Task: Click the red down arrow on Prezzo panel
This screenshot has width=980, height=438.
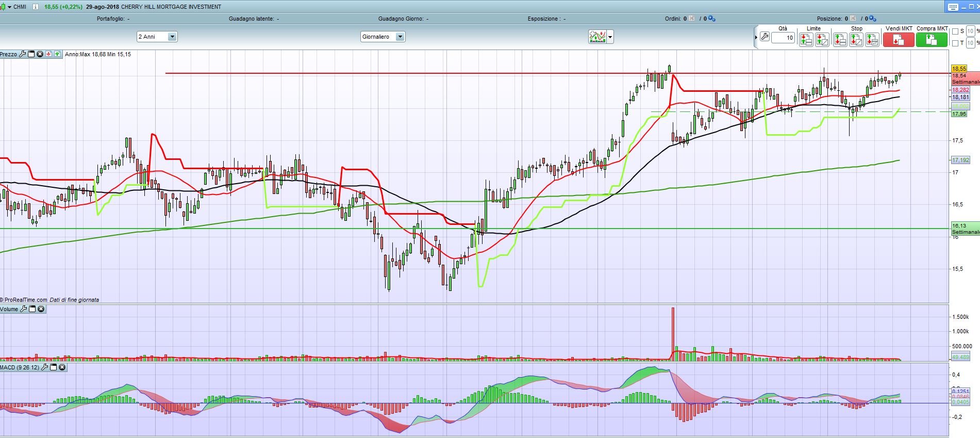Action: click(48, 54)
